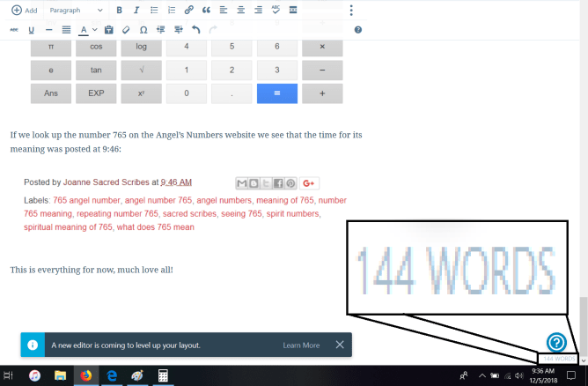Launch iTunes from the taskbar

pos(34,375)
